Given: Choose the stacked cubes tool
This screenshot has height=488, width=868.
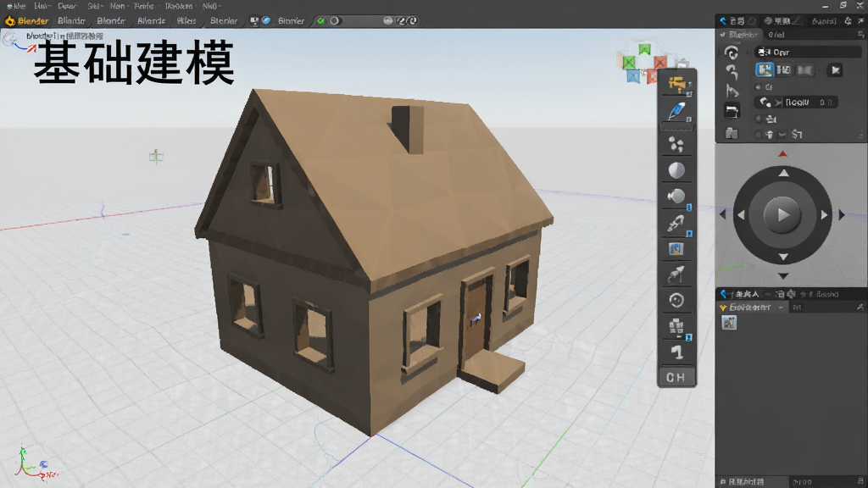Looking at the screenshot, I should (x=676, y=326).
